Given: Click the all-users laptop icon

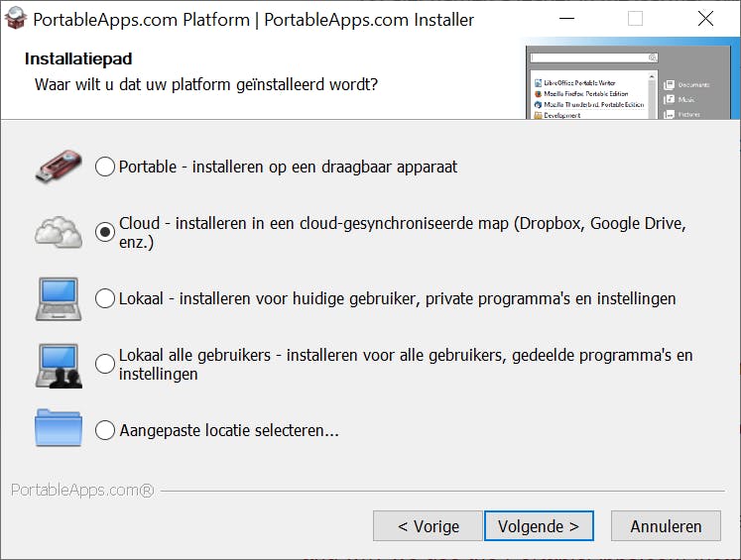Looking at the screenshot, I should (59, 364).
